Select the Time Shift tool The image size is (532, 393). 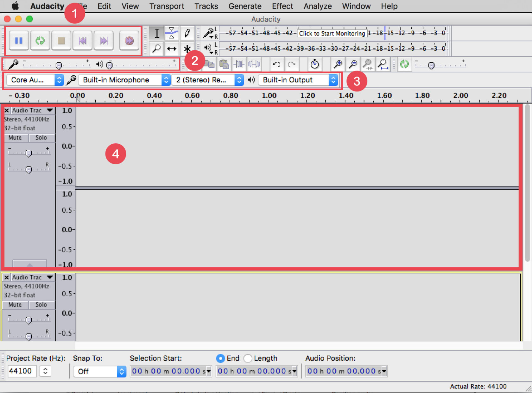tap(172, 48)
